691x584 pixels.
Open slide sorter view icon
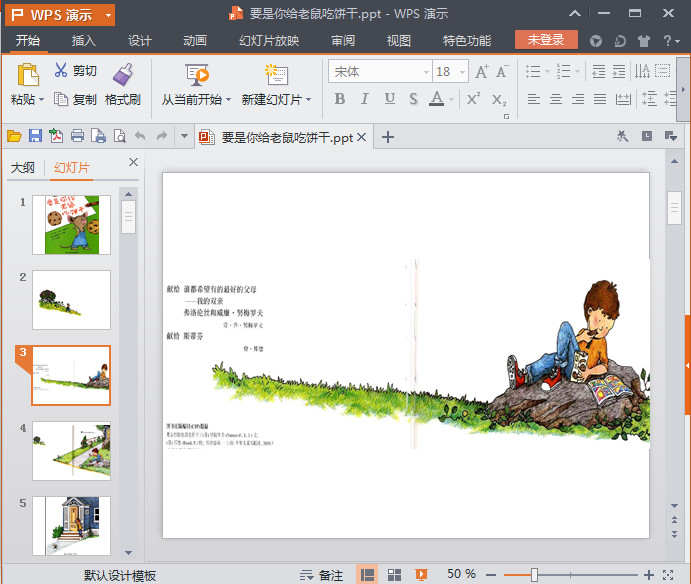click(394, 574)
